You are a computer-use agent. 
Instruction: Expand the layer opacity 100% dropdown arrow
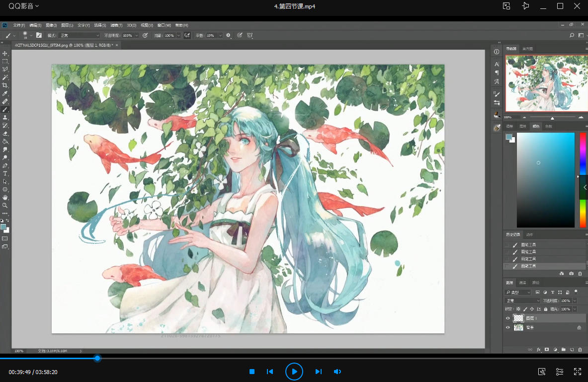point(575,301)
